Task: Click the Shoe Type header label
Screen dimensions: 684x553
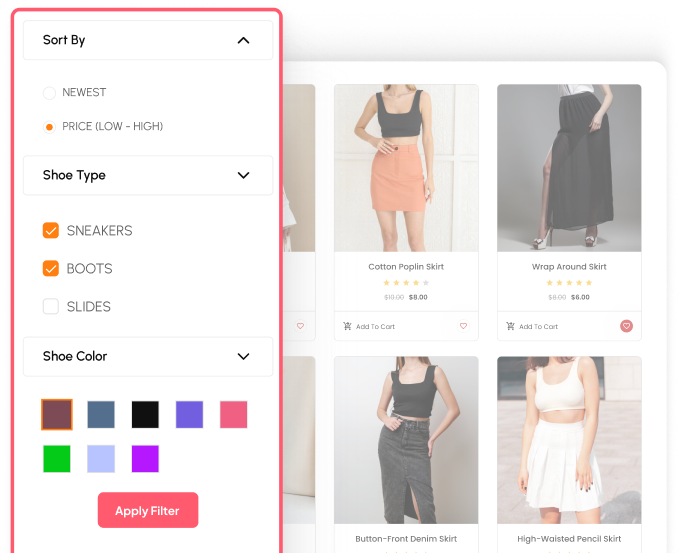Action: click(x=74, y=175)
